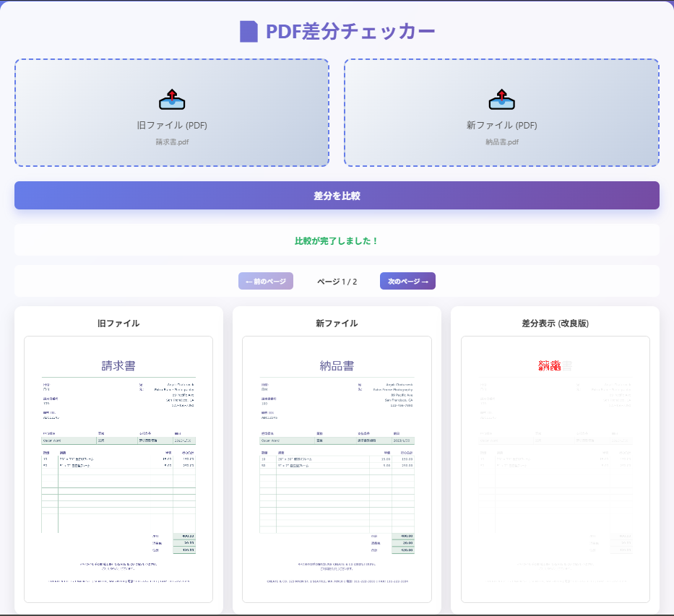Go to next page with 次のページ button

click(407, 281)
